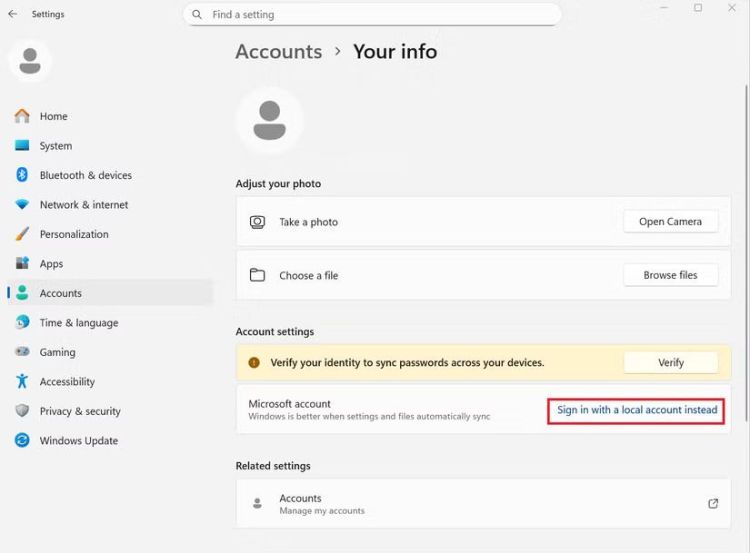The width and height of the screenshot is (750, 553).
Task: Click the search magnifier icon
Action: coord(197,15)
